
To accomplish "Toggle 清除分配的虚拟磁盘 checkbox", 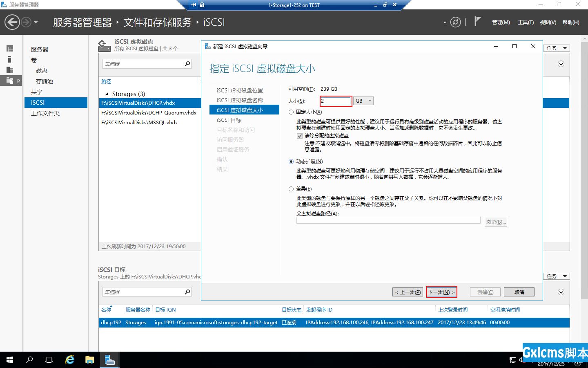I will click(x=300, y=136).
